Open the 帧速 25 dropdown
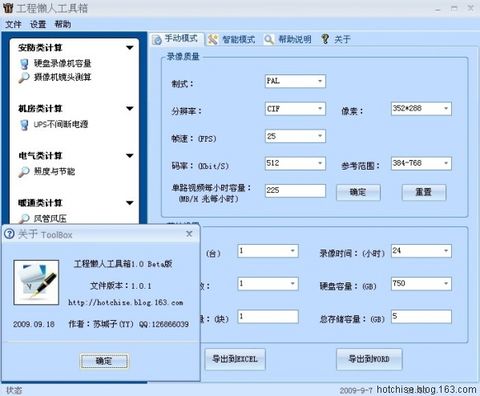The height and width of the screenshot is (396, 480). click(x=320, y=136)
